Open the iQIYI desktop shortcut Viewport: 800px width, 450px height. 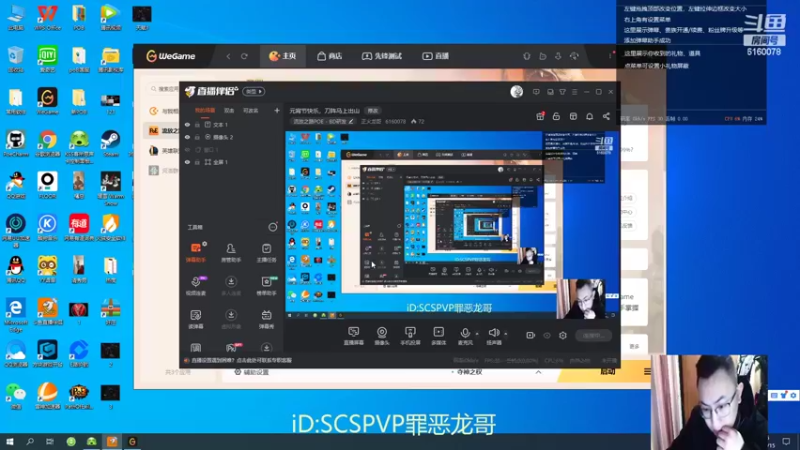(47, 59)
